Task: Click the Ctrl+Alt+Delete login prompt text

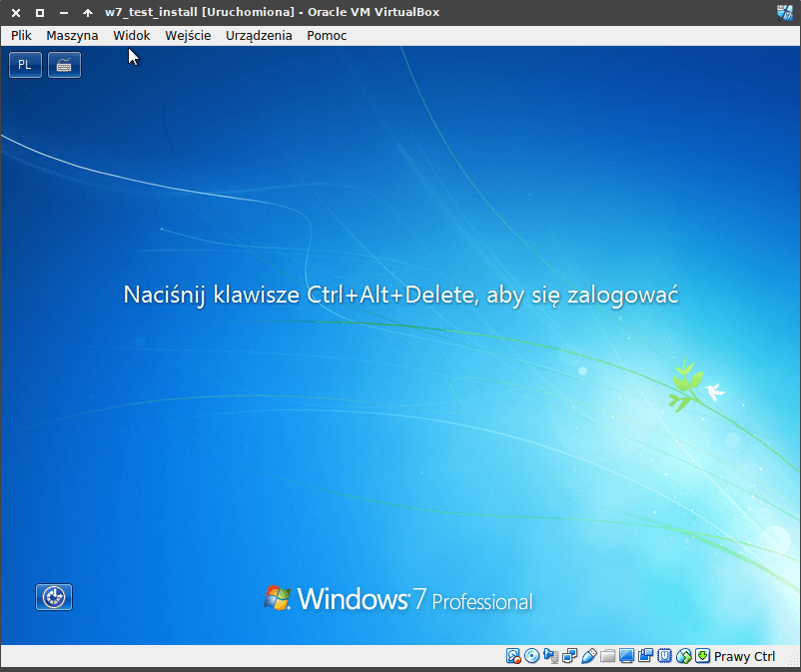Action: [x=401, y=296]
